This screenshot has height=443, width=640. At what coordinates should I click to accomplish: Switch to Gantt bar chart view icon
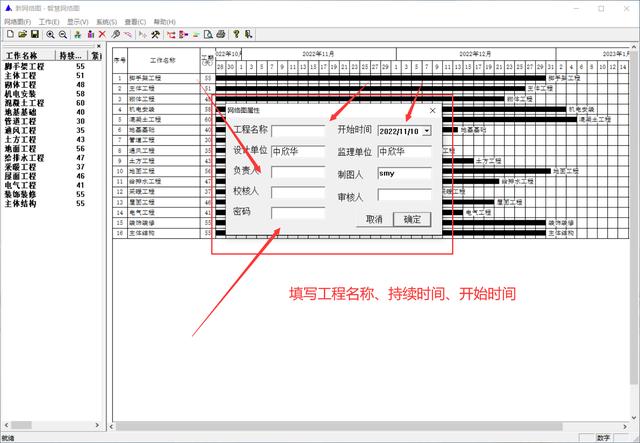(184, 35)
